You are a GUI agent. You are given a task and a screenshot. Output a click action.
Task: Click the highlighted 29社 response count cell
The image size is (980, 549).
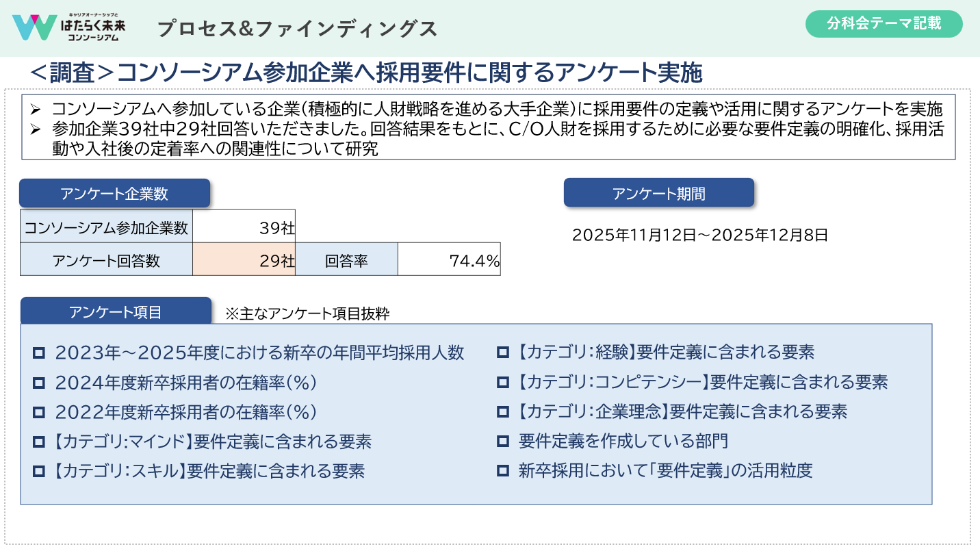[x=244, y=260]
